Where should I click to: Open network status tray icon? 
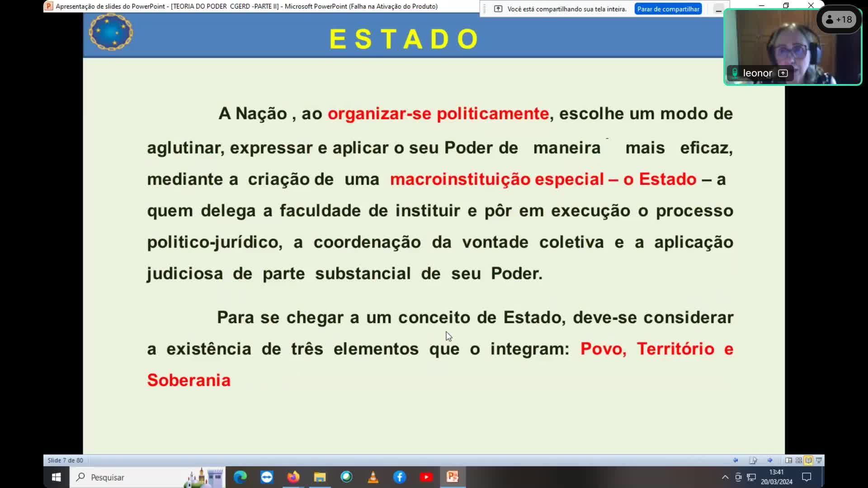tap(751, 477)
